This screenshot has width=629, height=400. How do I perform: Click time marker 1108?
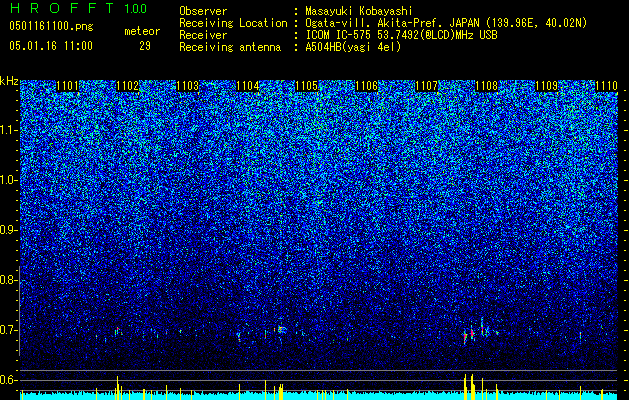click(x=486, y=86)
